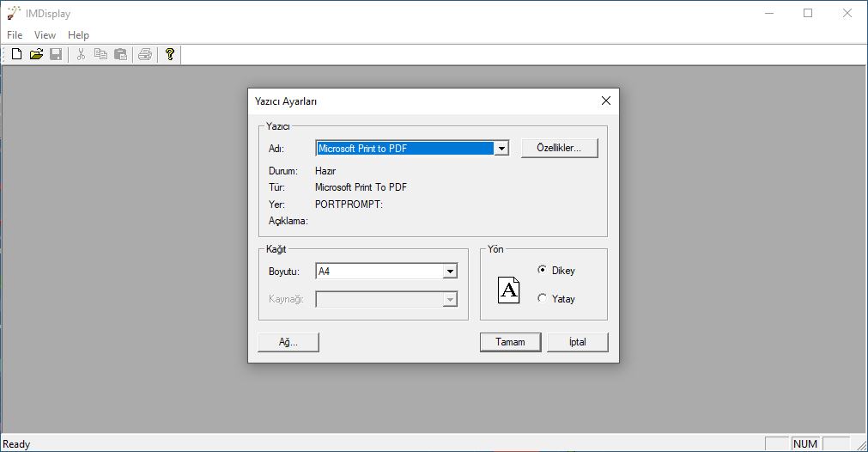Viewport: 868px width, 452px height.
Task: Expand the Boyutu paper size dropdown arrow
Action: tap(450, 272)
